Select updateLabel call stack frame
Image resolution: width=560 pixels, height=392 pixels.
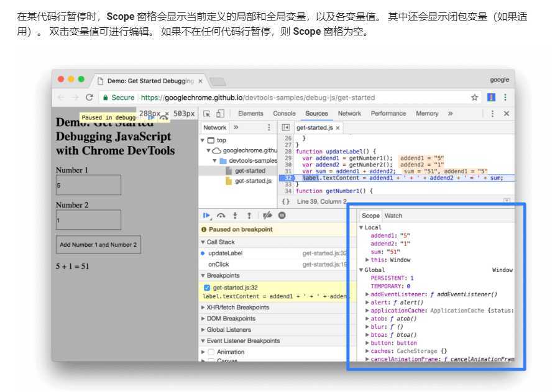click(225, 253)
